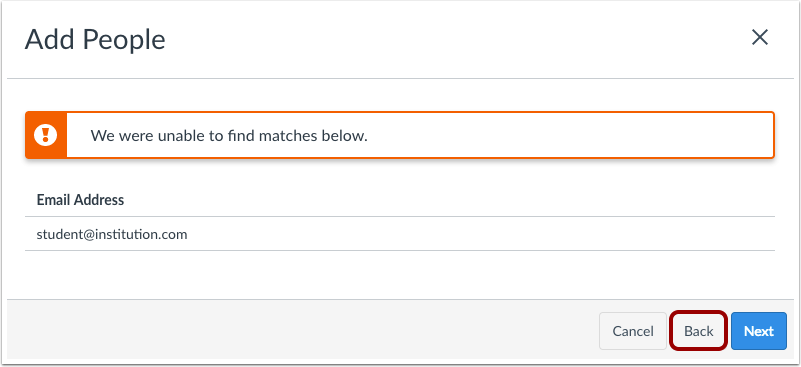801x367 pixels.
Task: Select the Email Address column header
Action: 80,199
